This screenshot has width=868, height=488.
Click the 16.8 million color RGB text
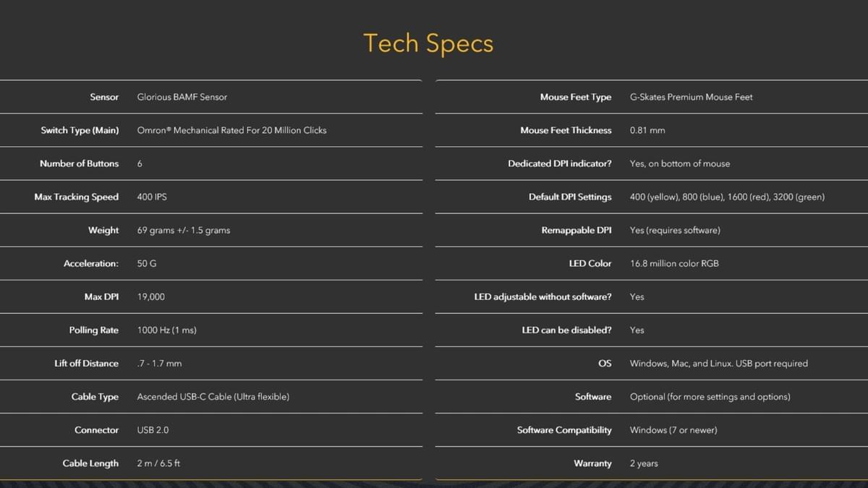click(674, 263)
